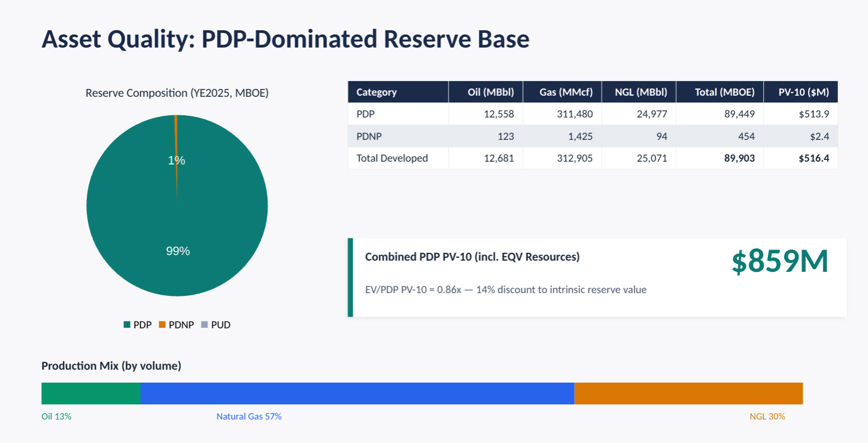Click the green Oil segment of production bar
The height and width of the screenshot is (443, 868).
[x=91, y=393]
